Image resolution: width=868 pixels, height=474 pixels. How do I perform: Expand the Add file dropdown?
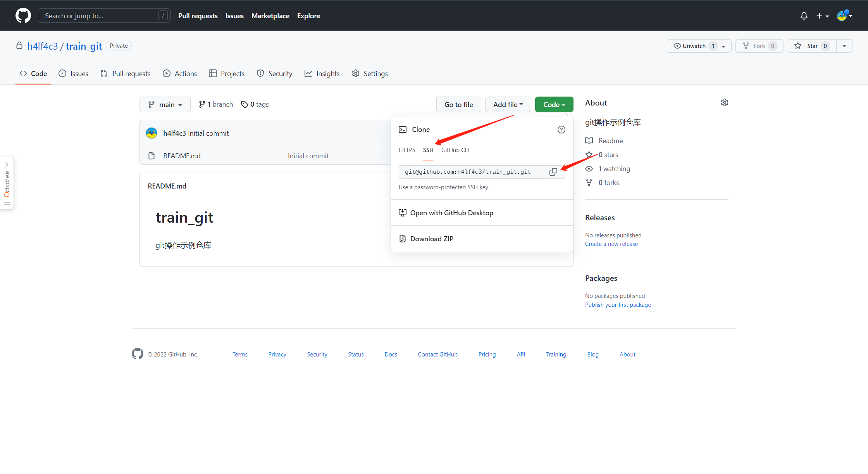(508, 104)
